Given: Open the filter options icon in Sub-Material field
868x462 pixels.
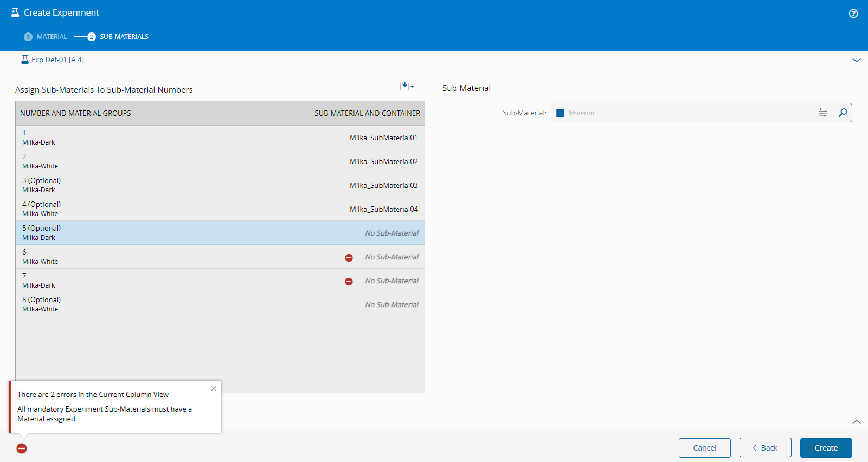Looking at the screenshot, I should tap(822, 113).
